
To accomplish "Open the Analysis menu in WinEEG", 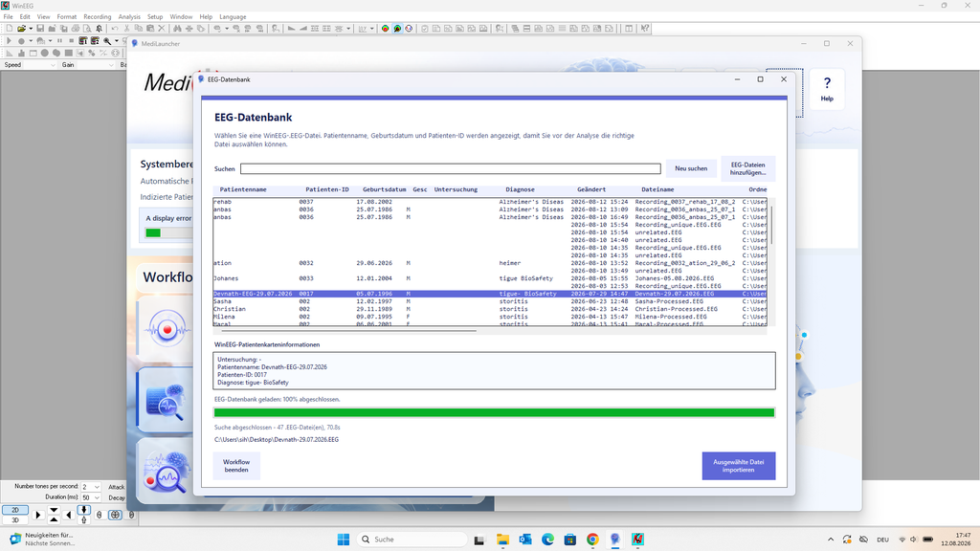I will tap(129, 17).
